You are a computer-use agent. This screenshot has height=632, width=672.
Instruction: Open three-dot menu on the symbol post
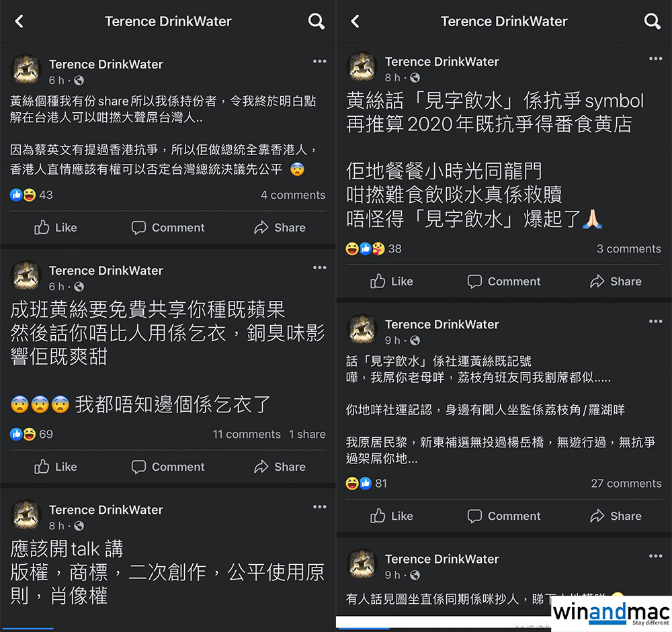click(x=656, y=58)
